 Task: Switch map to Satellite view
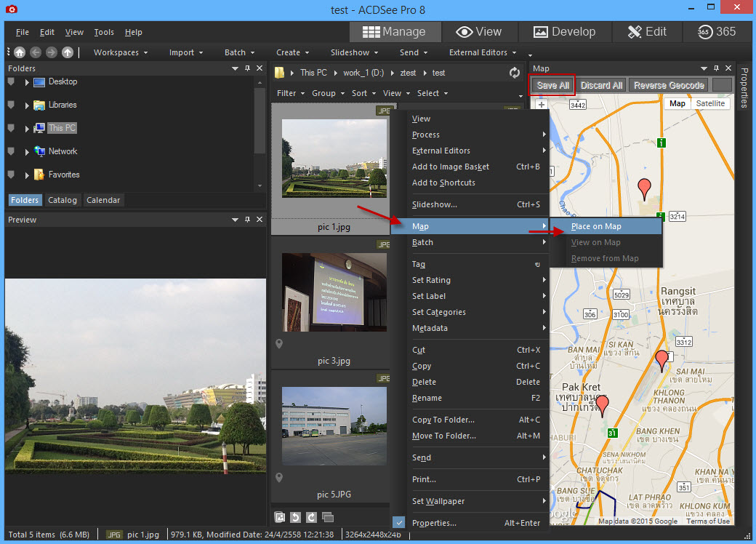click(x=710, y=103)
